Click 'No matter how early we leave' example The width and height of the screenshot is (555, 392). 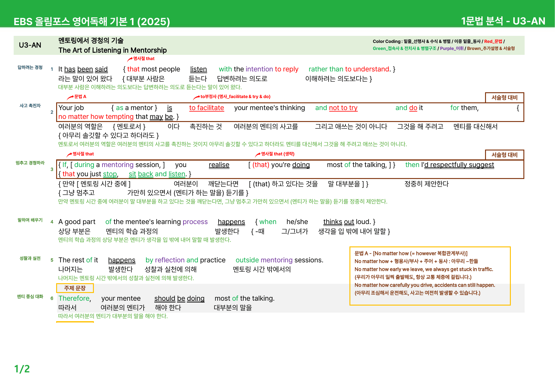coord(424,269)
